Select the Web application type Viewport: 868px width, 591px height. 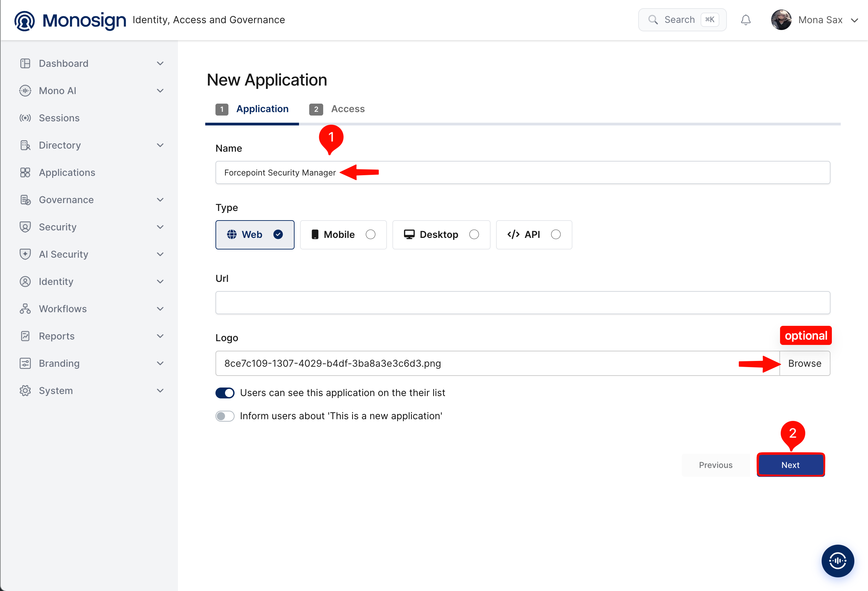(255, 234)
